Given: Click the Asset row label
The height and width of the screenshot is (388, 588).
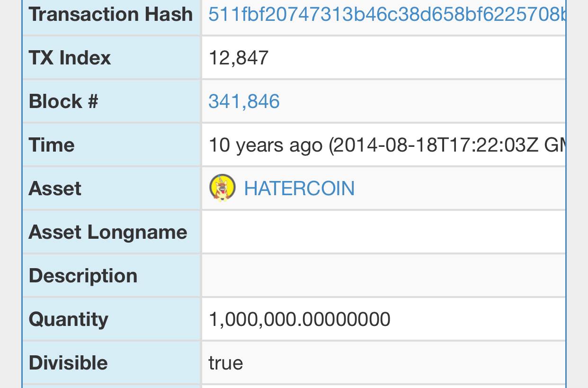Looking at the screenshot, I should tap(55, 189).
